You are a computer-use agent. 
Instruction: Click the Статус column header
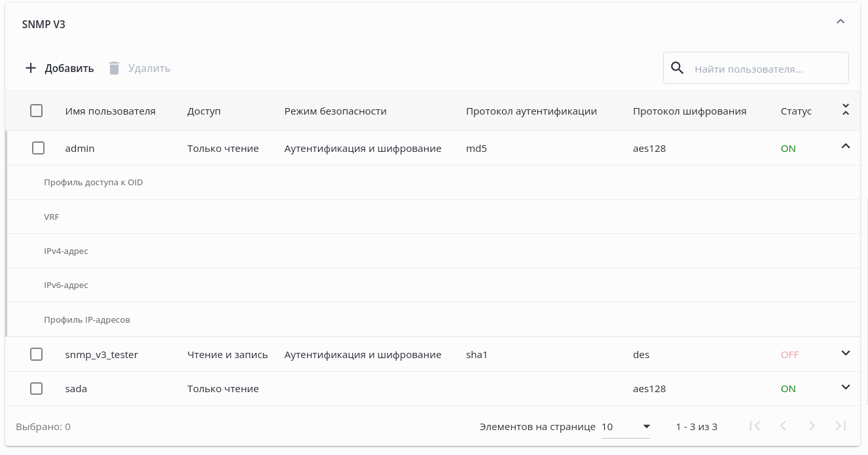coord(796,111)
